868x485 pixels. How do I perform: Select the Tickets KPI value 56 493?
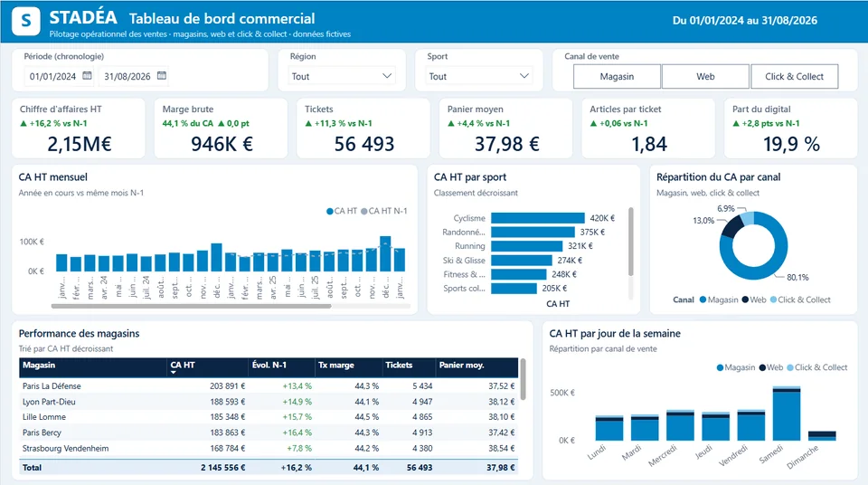click(363, 144)
